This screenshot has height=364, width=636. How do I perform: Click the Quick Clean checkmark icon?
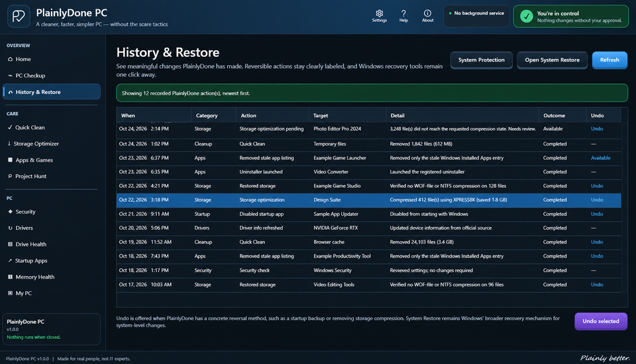click(x=10, y=127)
